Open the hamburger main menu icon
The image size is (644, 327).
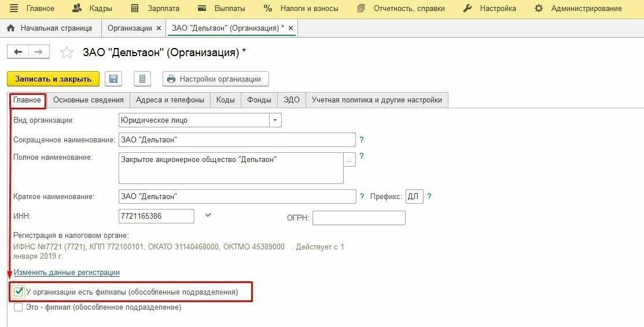click(x=13, y=8)
